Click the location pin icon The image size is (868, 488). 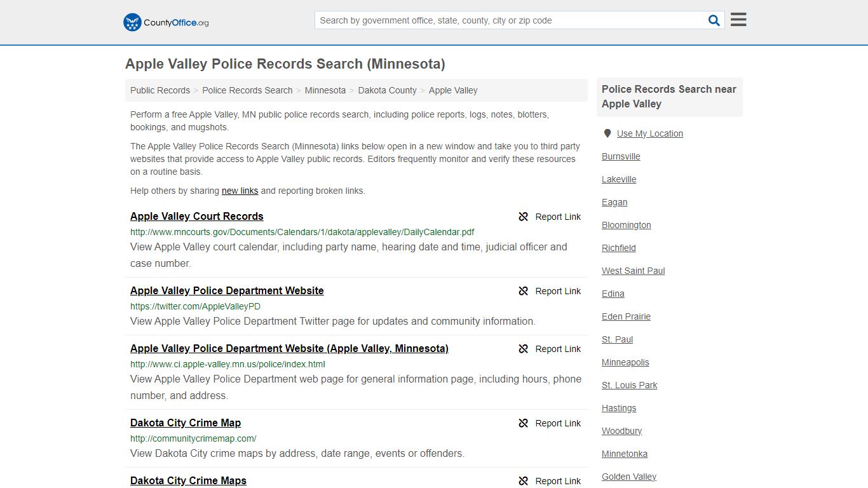[607, 133]
